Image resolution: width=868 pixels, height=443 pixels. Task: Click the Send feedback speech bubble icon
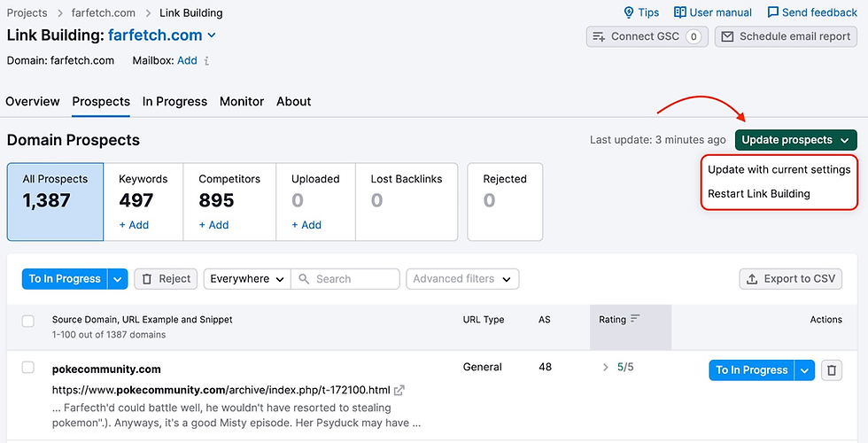coord(773,12)
